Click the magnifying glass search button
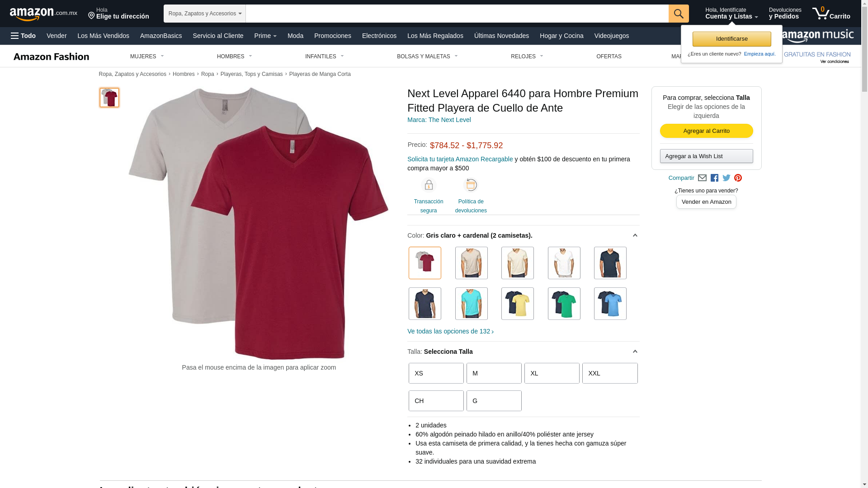 pyautogui.click(x=679, y=14)
